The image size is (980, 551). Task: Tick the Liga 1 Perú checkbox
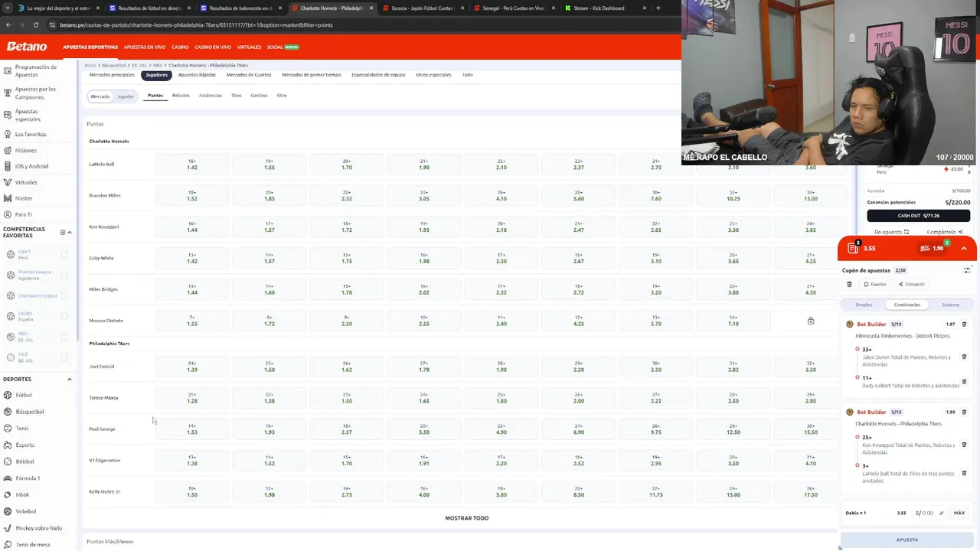[x=64, y=254]
